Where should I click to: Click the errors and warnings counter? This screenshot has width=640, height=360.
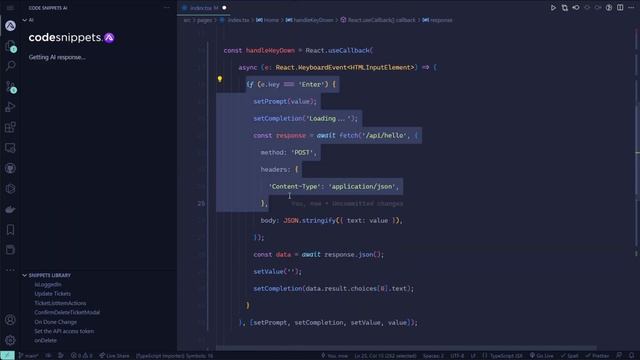[82, 356]
